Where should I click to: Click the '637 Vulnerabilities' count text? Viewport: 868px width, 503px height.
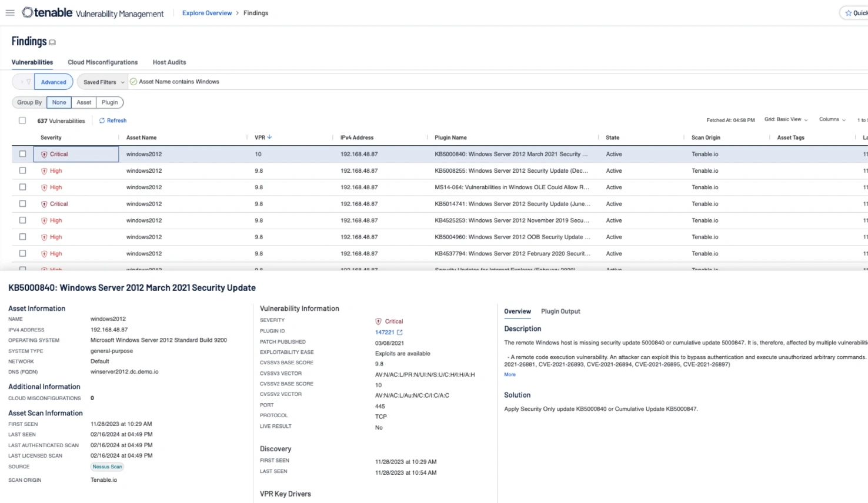pos(61,121)
